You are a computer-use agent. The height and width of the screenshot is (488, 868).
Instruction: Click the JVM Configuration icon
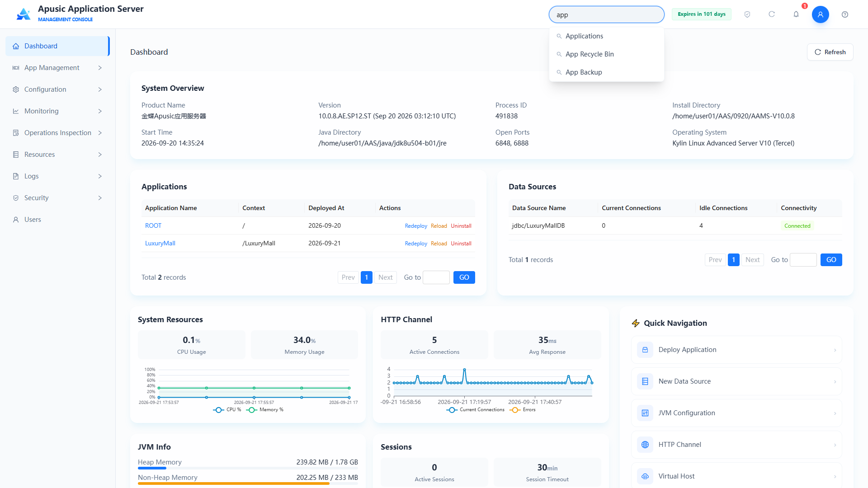pos(645,413)
